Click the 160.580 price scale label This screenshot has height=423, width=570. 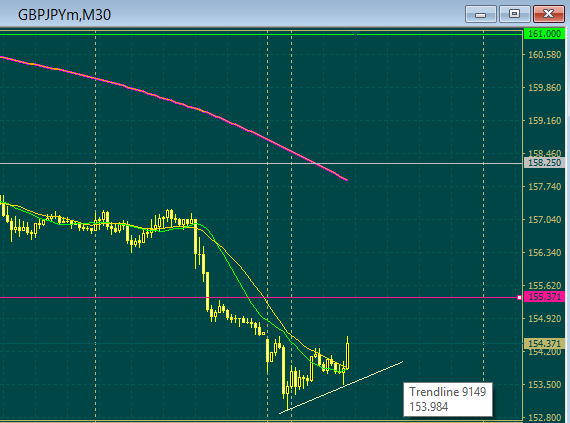coord(544,55)
